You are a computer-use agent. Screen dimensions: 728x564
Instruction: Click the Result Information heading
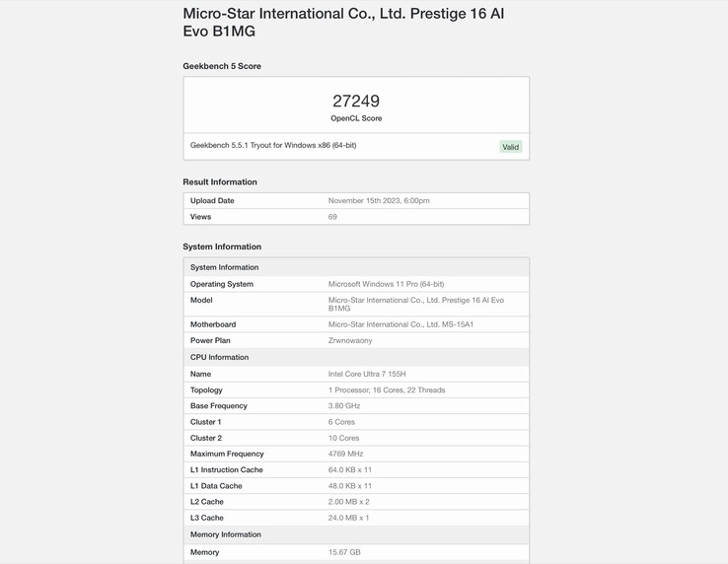click(220, 182)
